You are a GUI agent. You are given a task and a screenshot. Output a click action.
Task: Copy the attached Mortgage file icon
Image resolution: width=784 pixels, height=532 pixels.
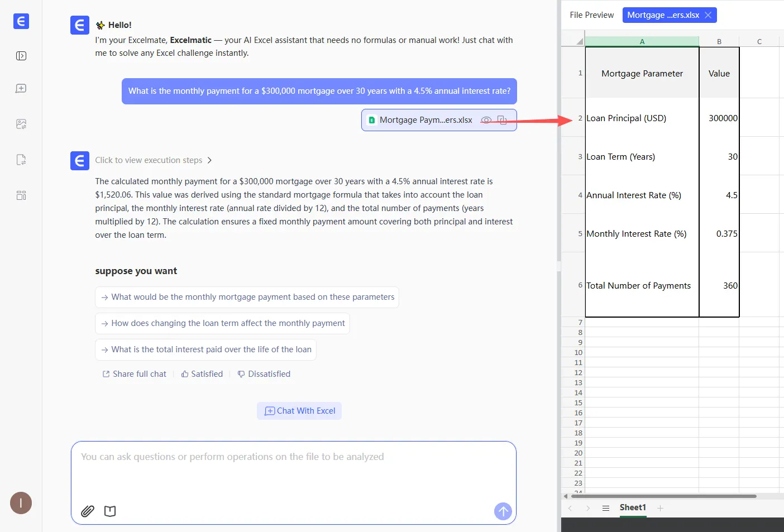click(x=502, y=120)
